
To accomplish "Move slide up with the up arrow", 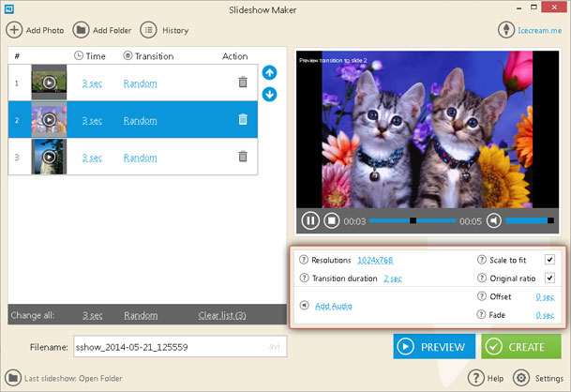I will pos(269,72).
